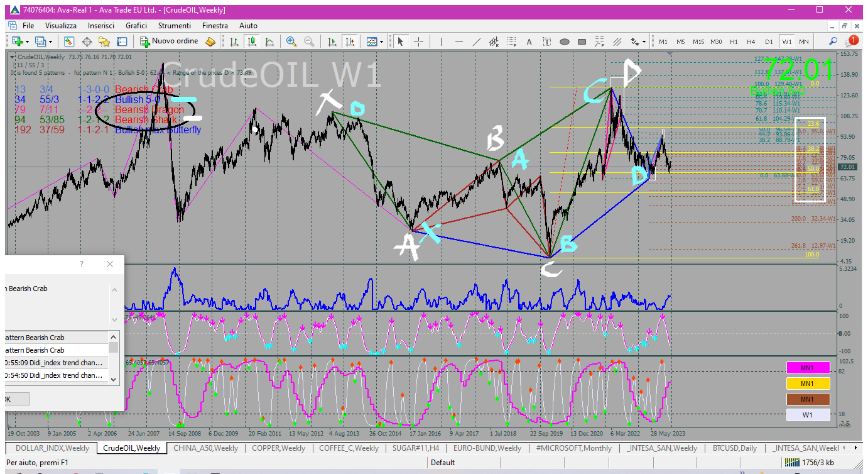Click the alert dialog OK button
868x474 pixels.
pos(16,399)
